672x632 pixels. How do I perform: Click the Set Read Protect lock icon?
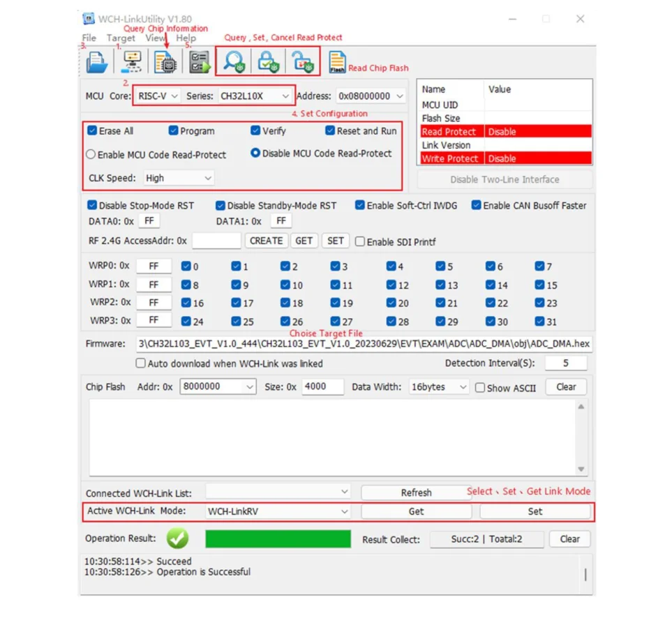[x=268, y=61]
